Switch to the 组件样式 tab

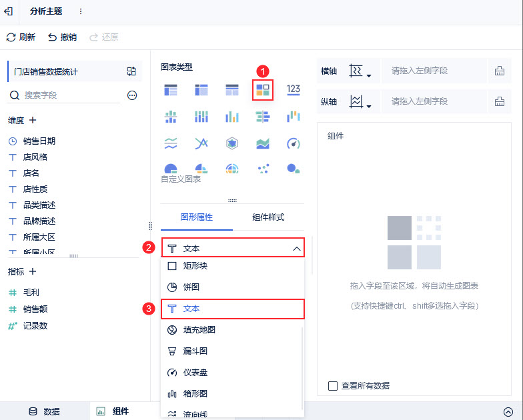(x=268, y=217)
